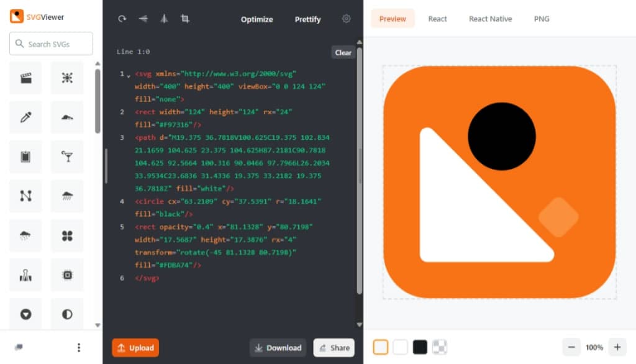Click the Prettify button

307,19
